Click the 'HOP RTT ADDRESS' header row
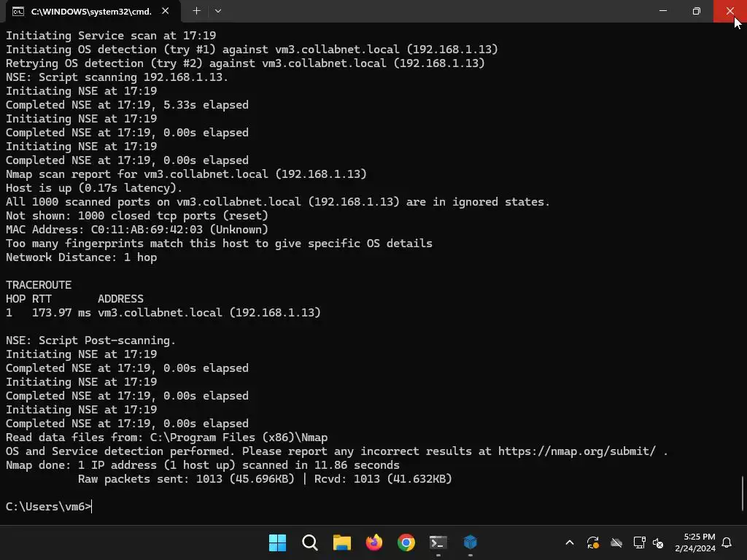Image resolution: width=747 pixels, height=560 pixels. click(74, 298)
